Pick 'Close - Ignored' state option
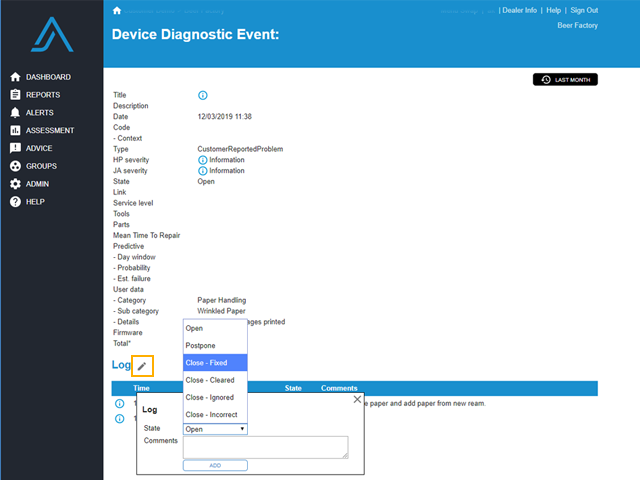This screenshot has width=640, height=480. tap(215, 397)
